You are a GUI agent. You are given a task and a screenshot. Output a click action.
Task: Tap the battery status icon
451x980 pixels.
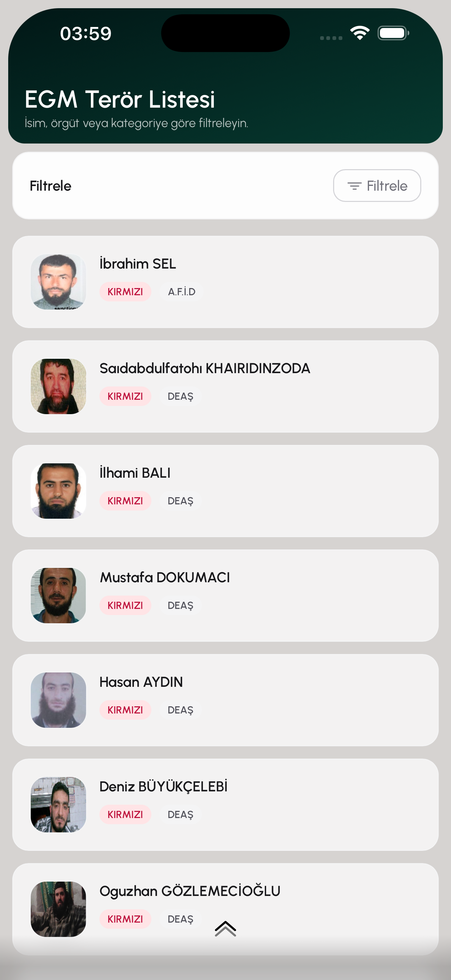393,33
